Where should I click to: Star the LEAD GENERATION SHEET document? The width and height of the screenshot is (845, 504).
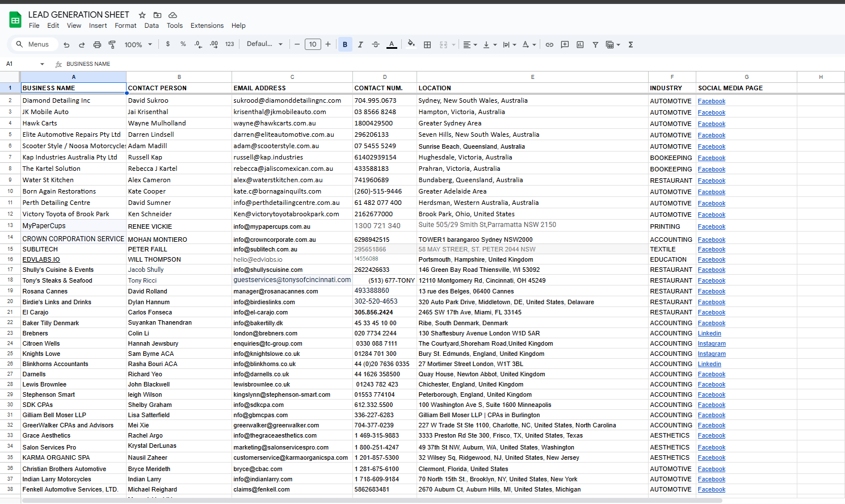click(142, 15)
